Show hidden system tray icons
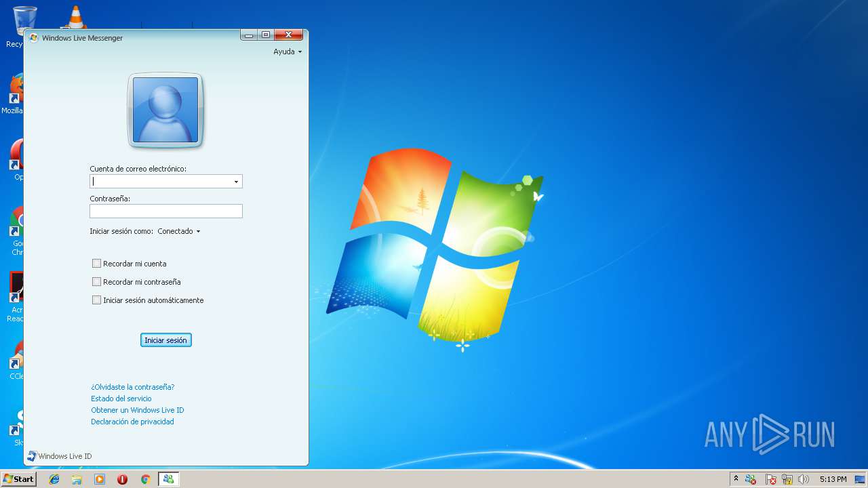This screenshot has height=488, width=868. point(736,479)
